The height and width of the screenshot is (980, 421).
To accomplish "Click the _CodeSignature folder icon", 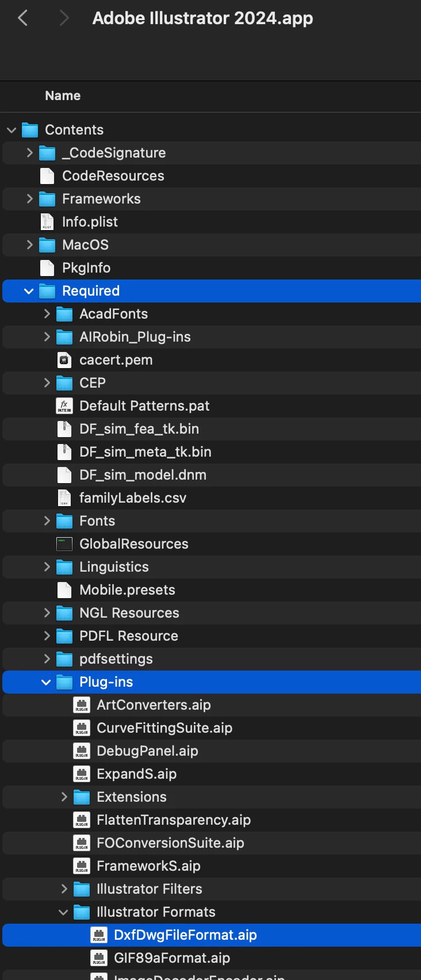I will point(47,153).
